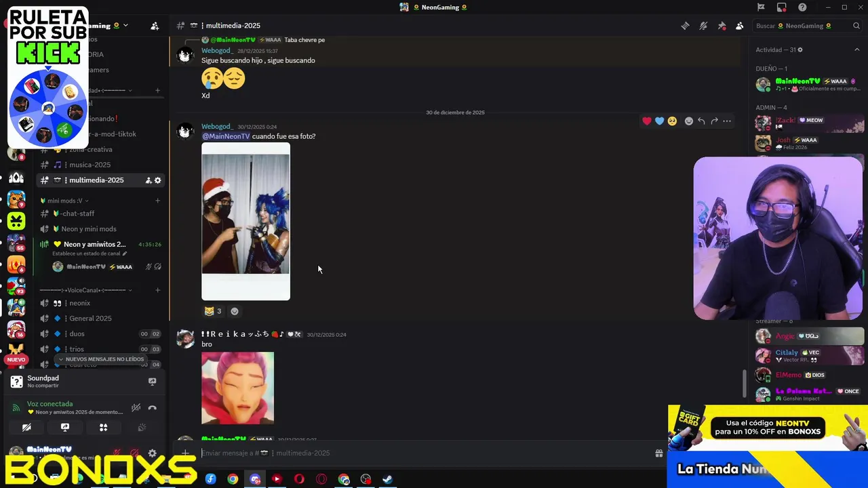The width and height of the screenshot is (868, 488).
Task: Open pinned messages icon
Action: 722,26
